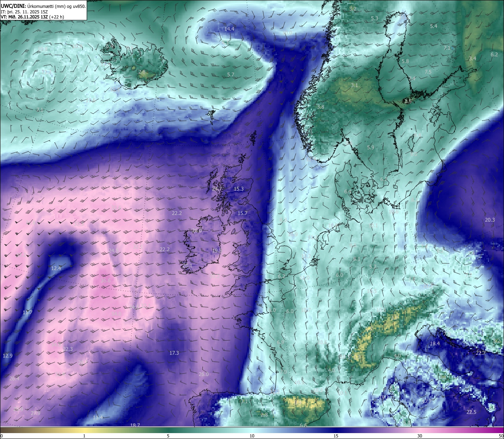Select the 12.9 value label
The width and height of the screenshot is (504, 439).
(7, 356)
